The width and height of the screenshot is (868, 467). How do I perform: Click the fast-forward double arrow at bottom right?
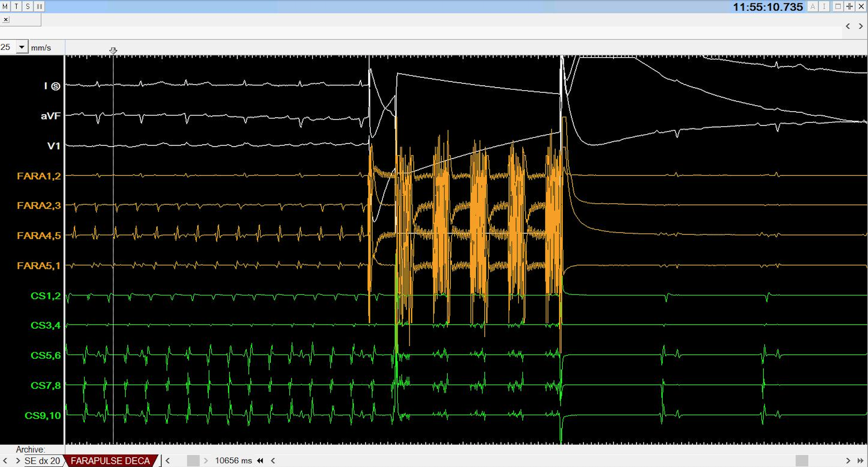point(860,461)
